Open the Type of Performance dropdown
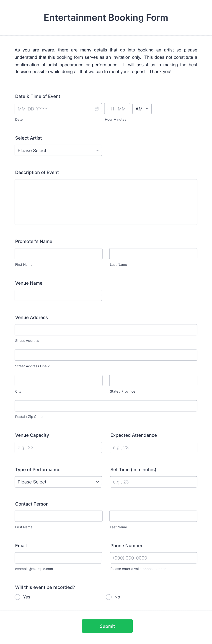 58,482
